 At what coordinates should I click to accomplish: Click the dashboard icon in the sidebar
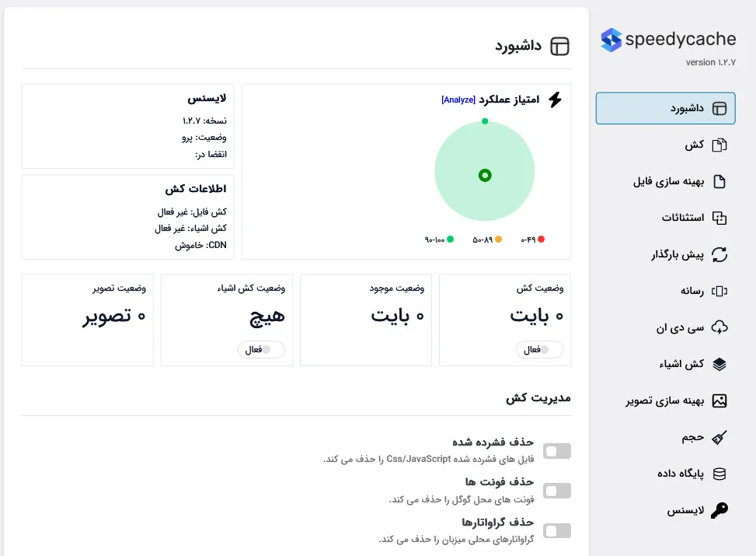click(x=719, y=109)
